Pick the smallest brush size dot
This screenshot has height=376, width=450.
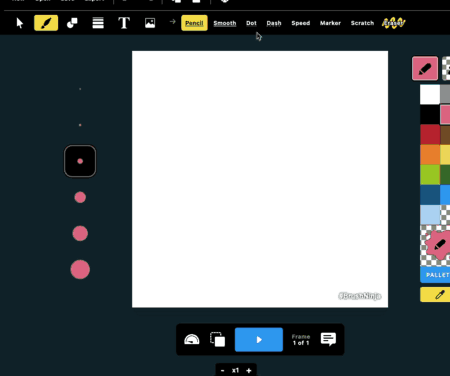pos(80,89)
